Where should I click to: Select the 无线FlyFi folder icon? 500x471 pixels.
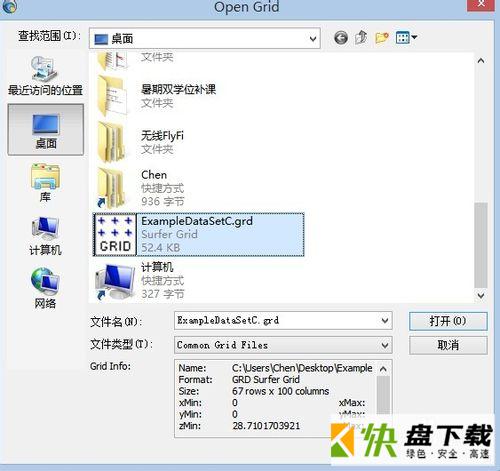pyautogui.click(x=112, y=142)
